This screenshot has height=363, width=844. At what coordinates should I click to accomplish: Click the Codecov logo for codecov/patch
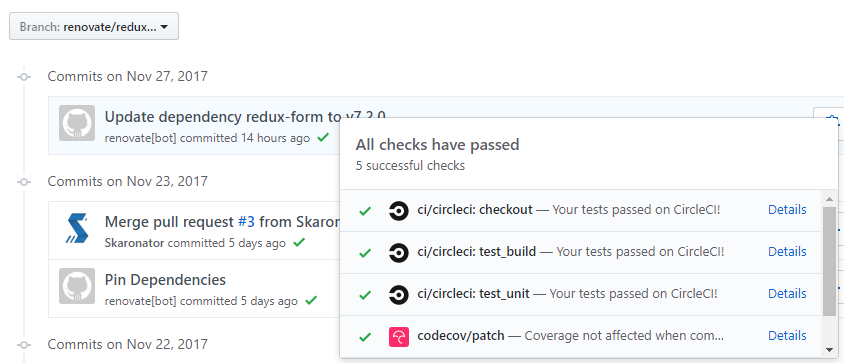399,337
